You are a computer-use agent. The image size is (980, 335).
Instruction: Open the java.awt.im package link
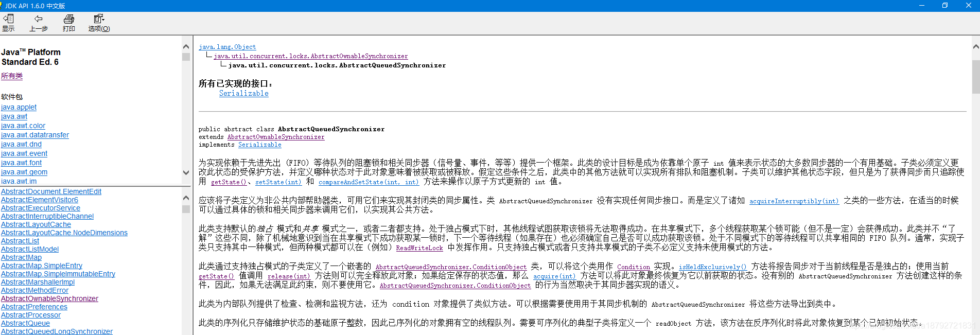click(x=19, y=181)
